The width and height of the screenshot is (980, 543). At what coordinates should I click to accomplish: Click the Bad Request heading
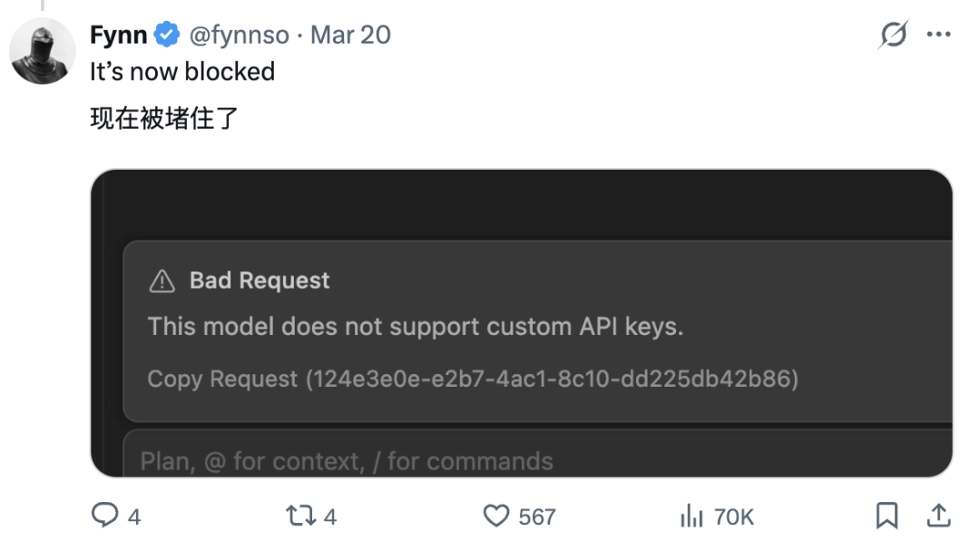[x=260, y=281]
